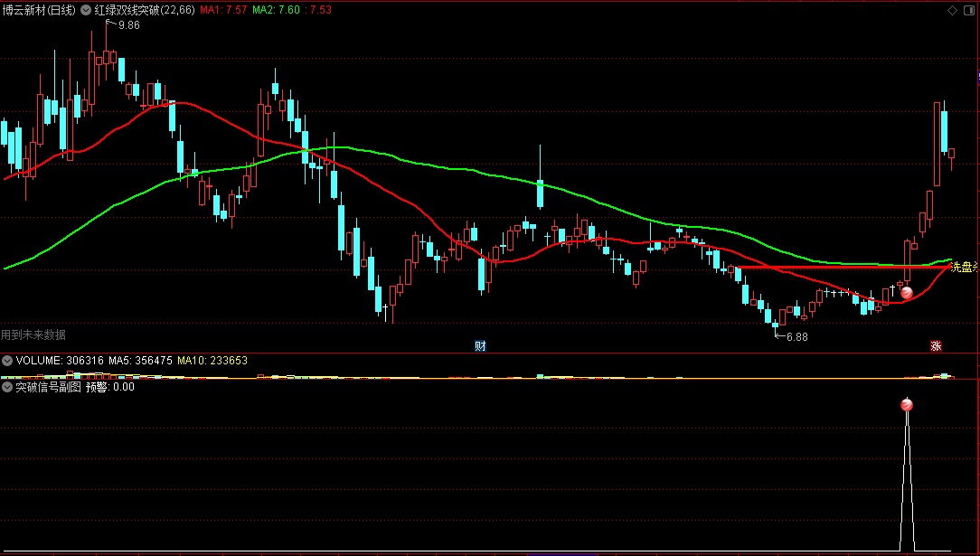Click the MA1: 7.57 value
The height and width of the screenshot is (556, 980).
(x=223, y=10)
